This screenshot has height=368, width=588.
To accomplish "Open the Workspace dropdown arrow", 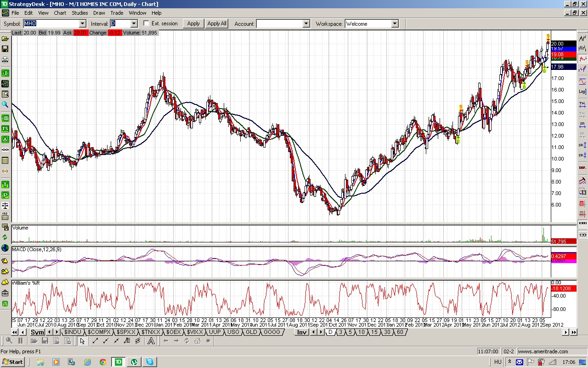I will tap(395, 23).
